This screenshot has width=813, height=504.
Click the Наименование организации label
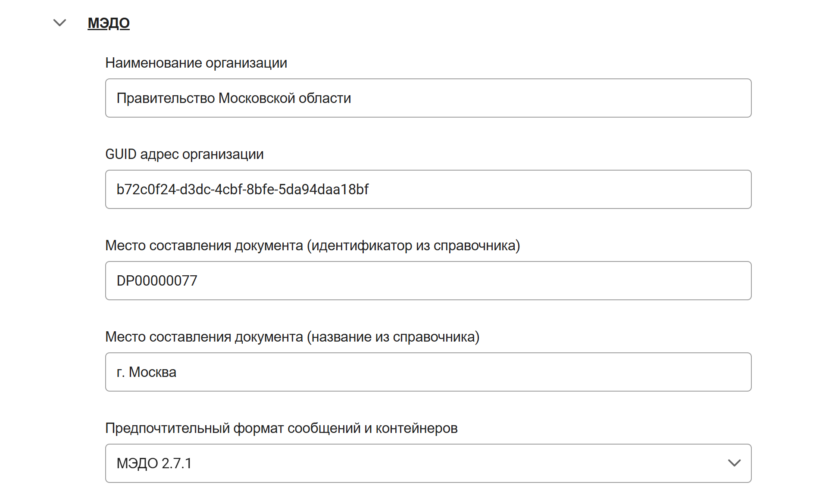196,63
